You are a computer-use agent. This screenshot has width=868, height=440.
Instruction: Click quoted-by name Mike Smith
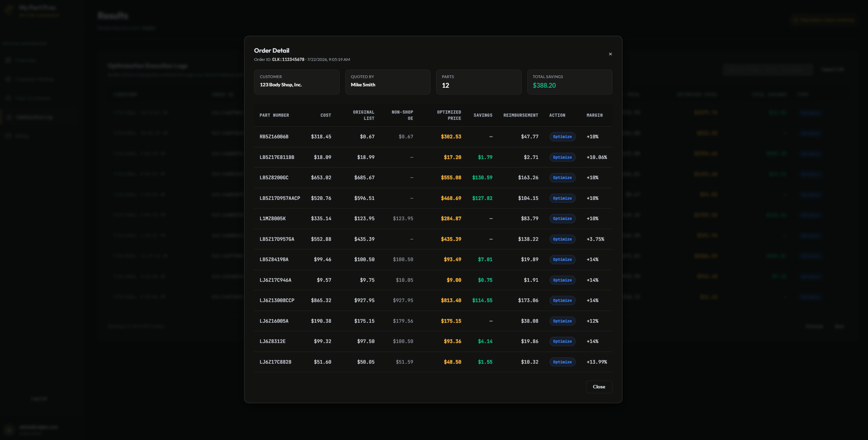point(363,85)
